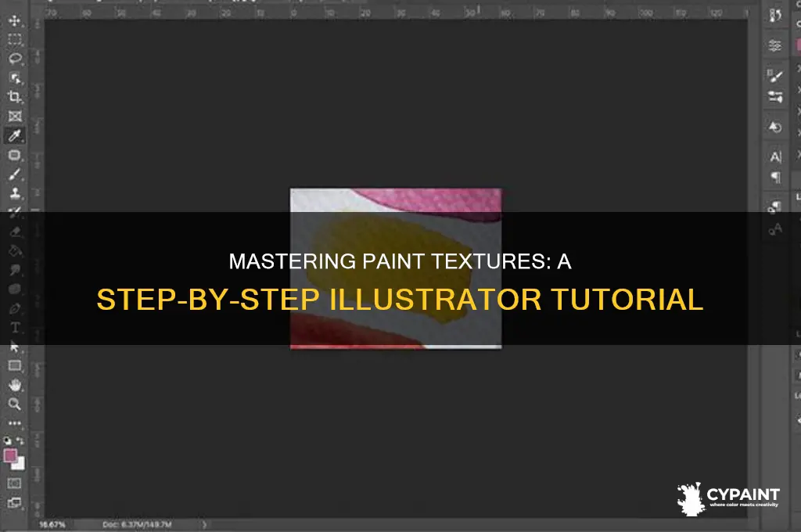Open the Character Styles panel icon
Viewport: 801px width, 532px height.
pyautogui.click(x=775, y=229)
